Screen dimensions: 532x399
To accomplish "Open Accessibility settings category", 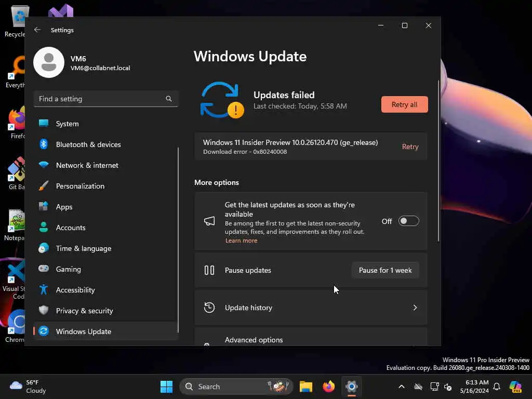I will click(106, 290).
